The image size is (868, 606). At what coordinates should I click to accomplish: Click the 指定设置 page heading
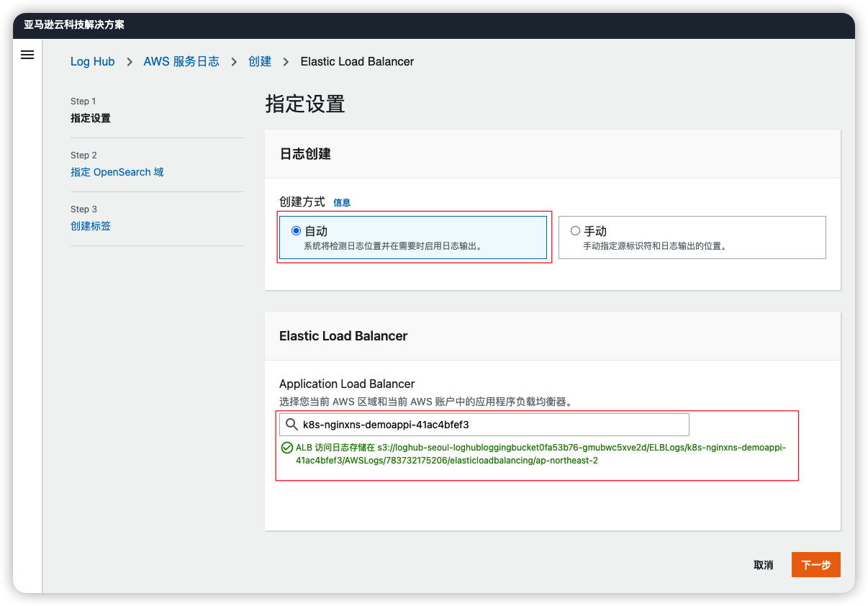pos(305,104)
